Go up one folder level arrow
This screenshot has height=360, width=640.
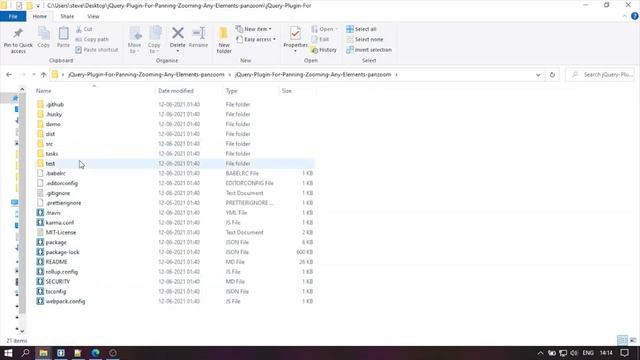pos(43,75)
